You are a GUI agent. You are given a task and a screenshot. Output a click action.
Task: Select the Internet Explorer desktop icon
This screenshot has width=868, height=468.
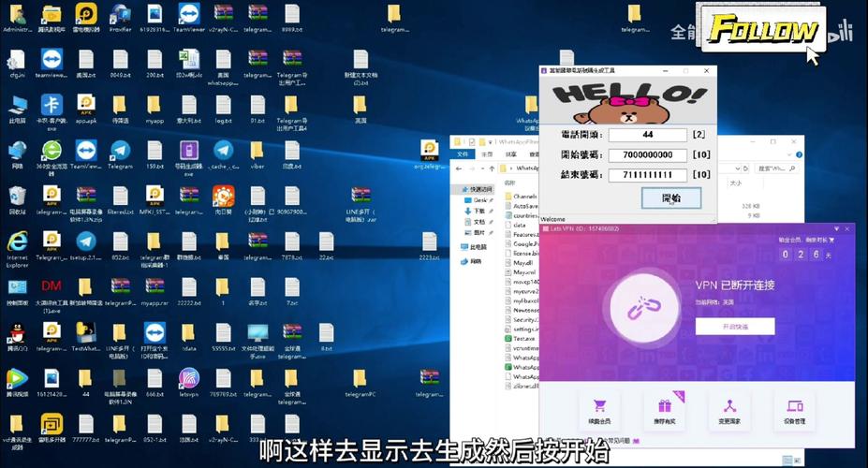coord(17,250)
